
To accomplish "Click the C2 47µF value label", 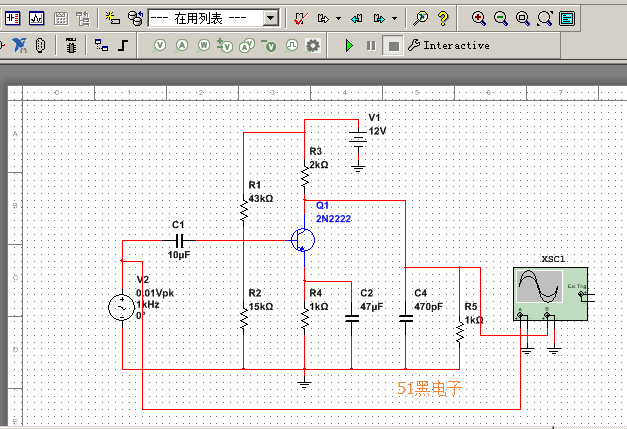I will click(x=371, y=307).
